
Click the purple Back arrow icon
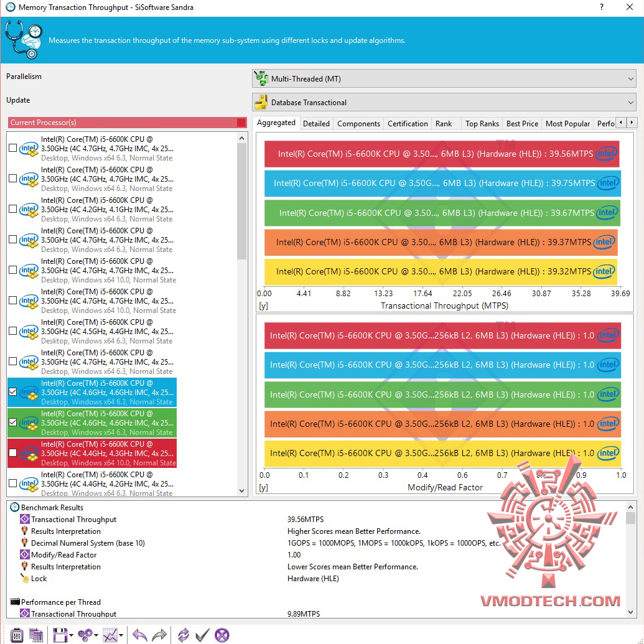(140, 635)
